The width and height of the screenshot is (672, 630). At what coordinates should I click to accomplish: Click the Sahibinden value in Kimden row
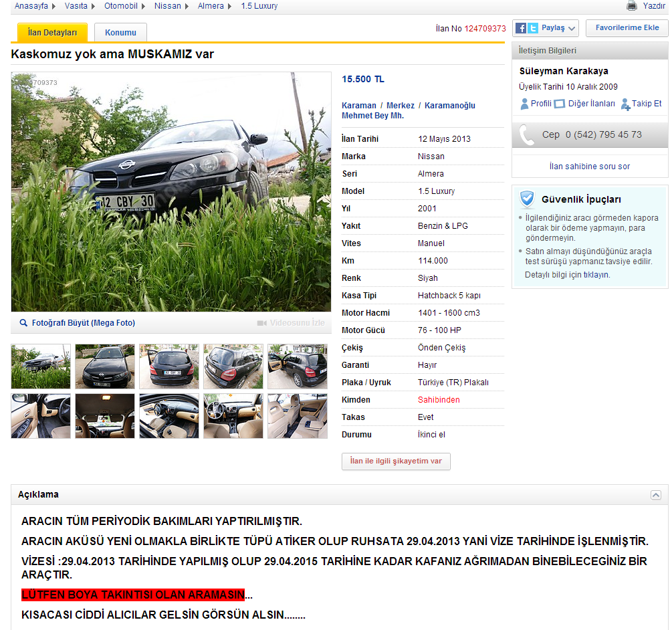click(439, 400)
